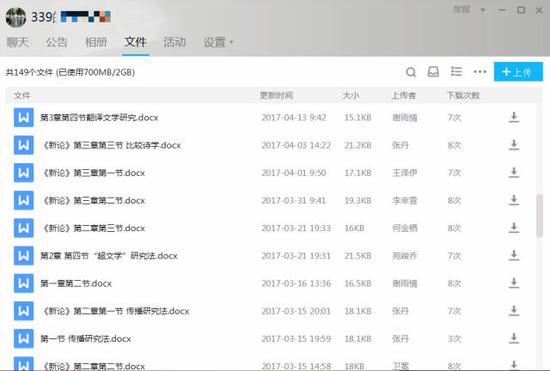Click the 文件 column header

point(22,95)
